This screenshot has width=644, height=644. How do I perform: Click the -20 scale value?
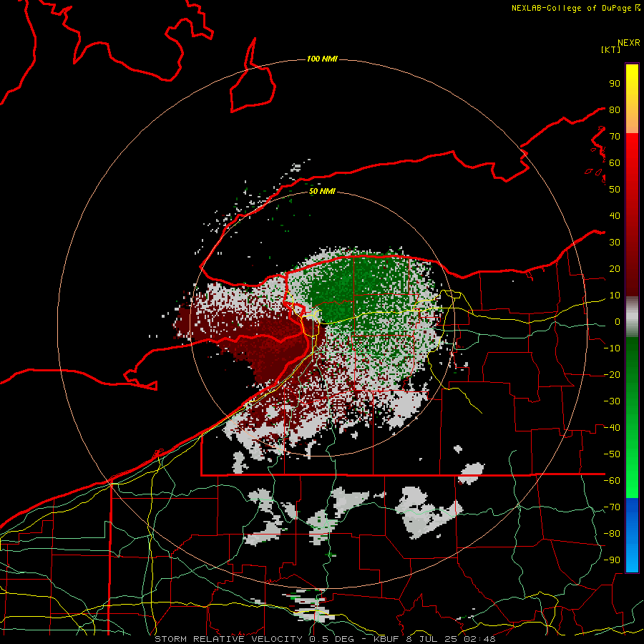click(x=612, y=375)
